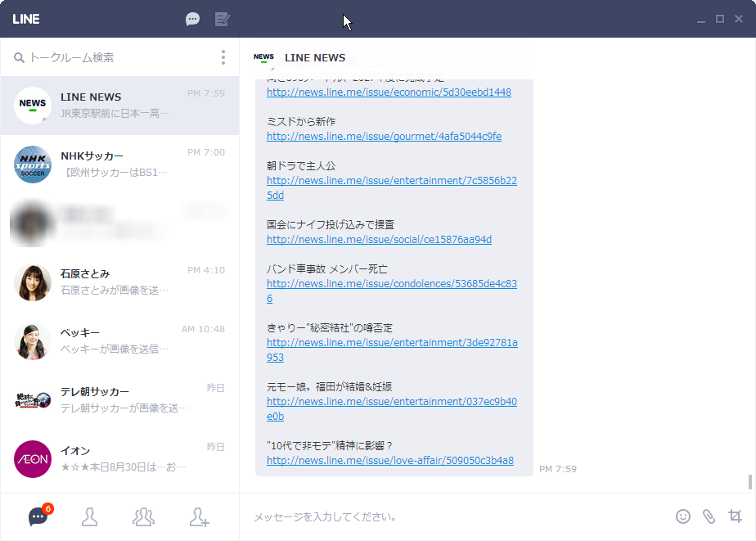Attach a file with paperclip icon
The height and width of the screenshot is (541, 756).
709,516
